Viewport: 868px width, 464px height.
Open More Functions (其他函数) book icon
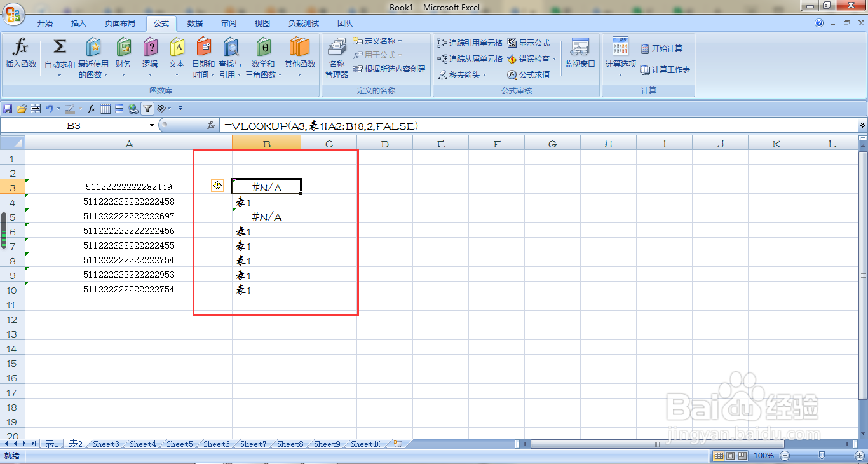tap(299, 47)
